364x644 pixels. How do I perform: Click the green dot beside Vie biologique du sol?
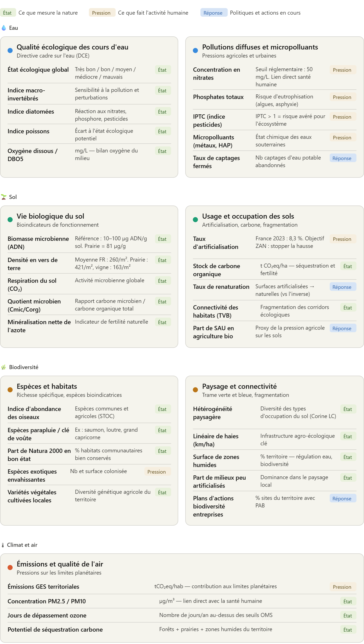pos(10,220)
